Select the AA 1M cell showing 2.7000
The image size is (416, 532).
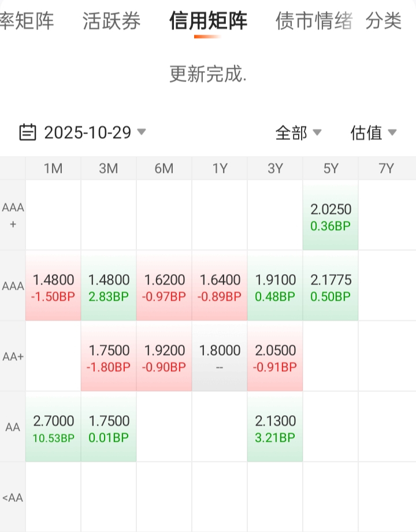coord(53,428)
